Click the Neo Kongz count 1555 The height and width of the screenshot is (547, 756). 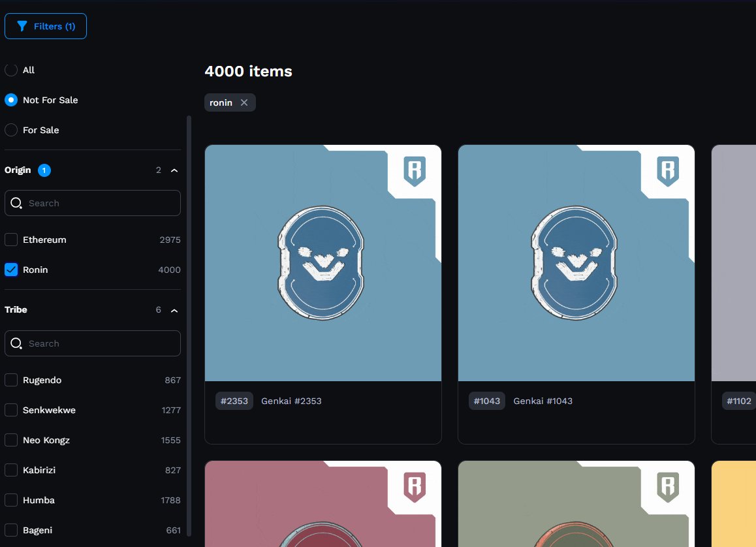(170, 441)
